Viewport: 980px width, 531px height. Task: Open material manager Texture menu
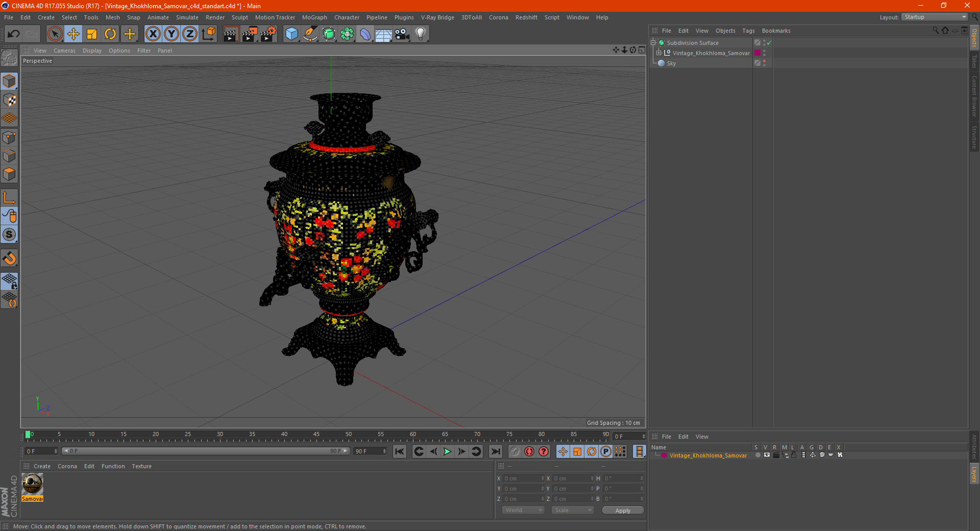[x=141, y=466]
